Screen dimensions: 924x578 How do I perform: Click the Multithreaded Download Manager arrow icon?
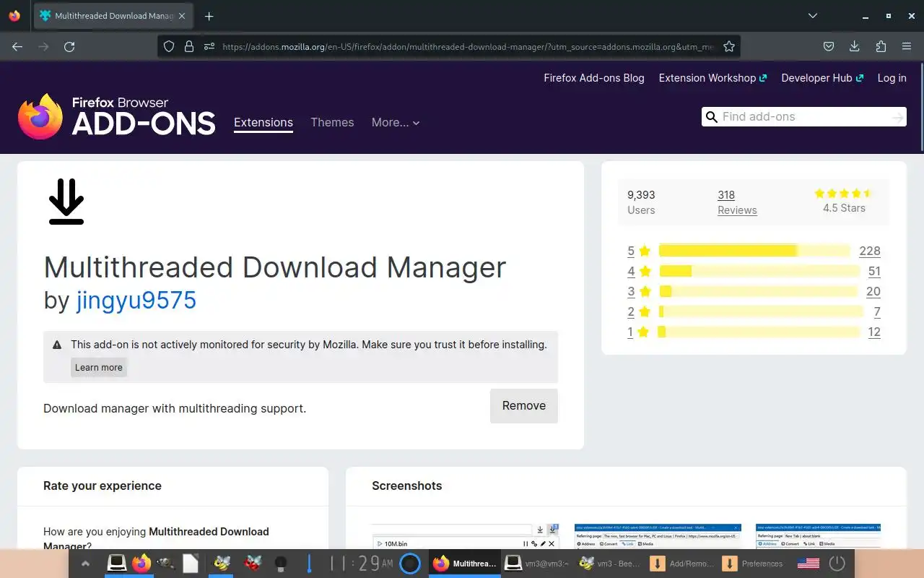pyautogui.click(x=66, y=202)
